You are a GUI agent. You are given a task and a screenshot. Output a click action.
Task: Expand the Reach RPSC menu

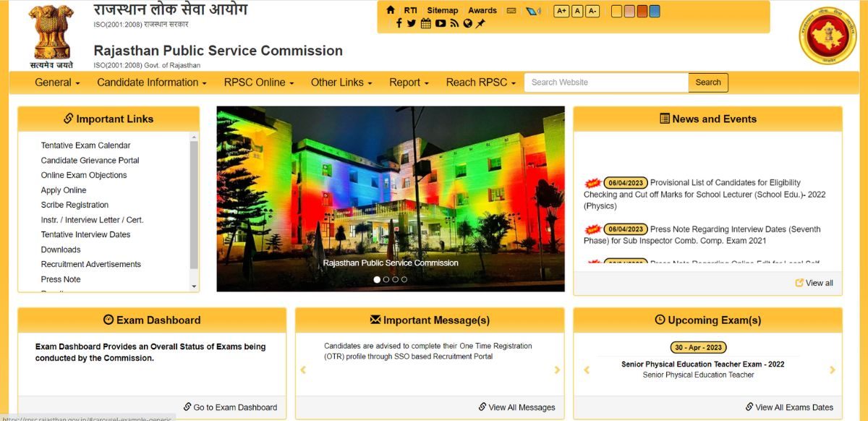(x=481, y=82)
